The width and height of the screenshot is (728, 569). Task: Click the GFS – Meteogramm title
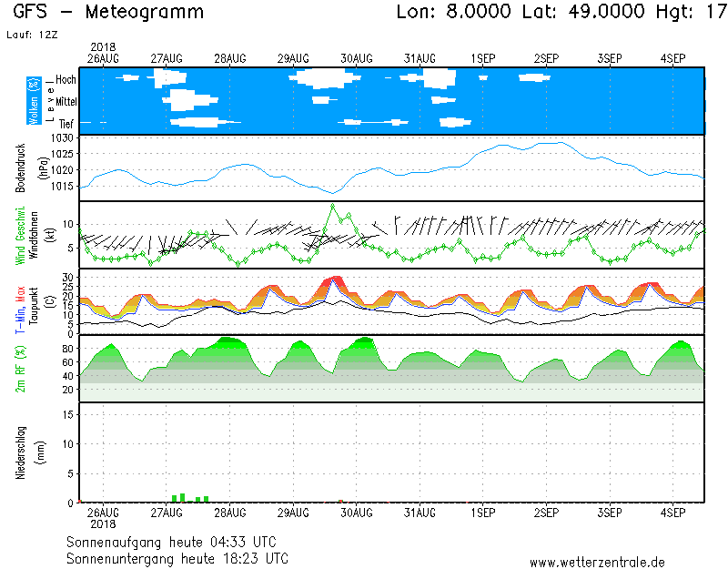pos(109,13)
